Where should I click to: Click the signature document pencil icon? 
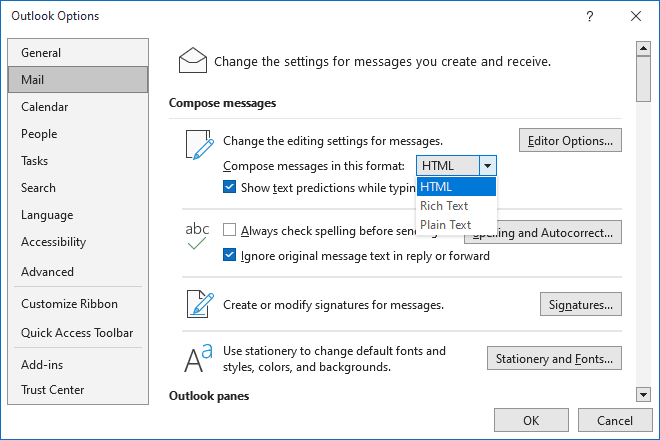200,304
